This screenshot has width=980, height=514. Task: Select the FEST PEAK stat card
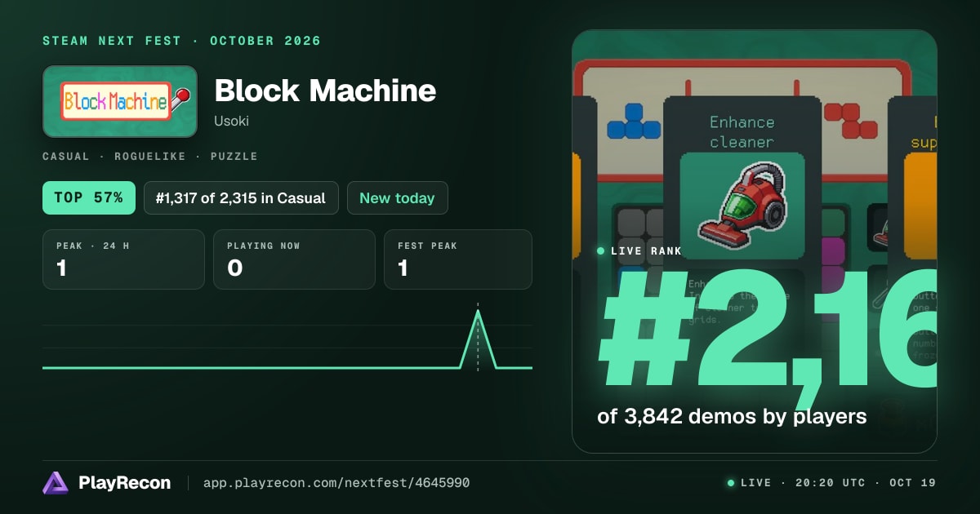[457, 259]
